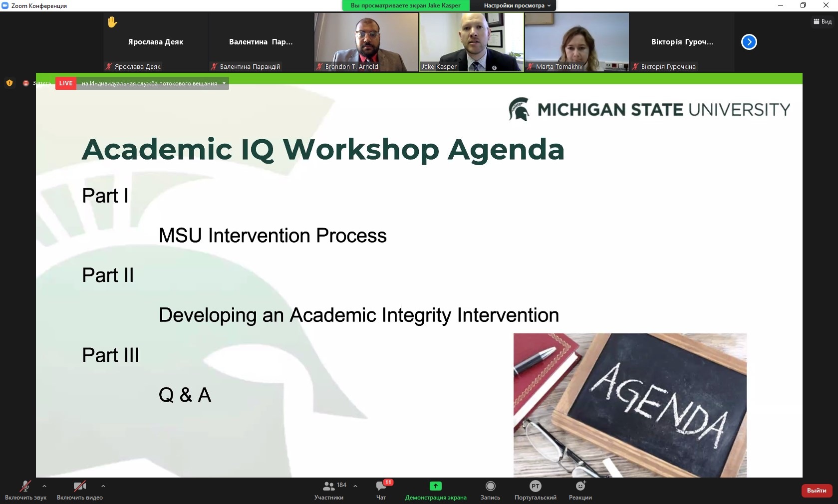838x504 pixels.
Task: Select Marta Tomakhiv's video thumbnail
Action: 576,42
